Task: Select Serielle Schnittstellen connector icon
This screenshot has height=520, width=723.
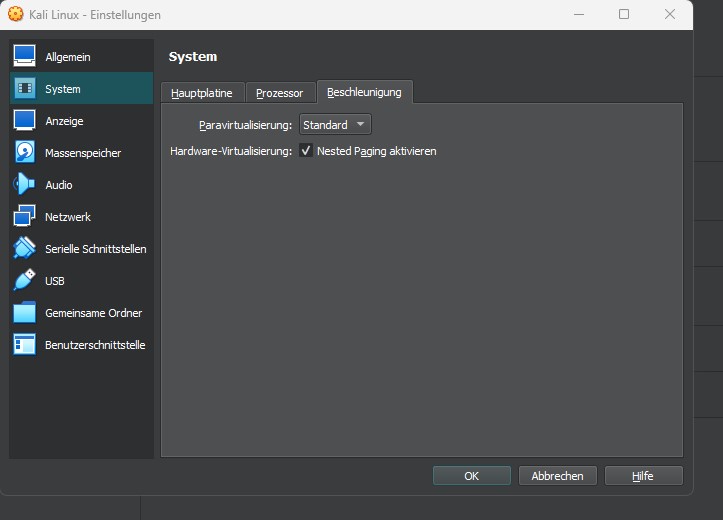Action: coord(24,248)
